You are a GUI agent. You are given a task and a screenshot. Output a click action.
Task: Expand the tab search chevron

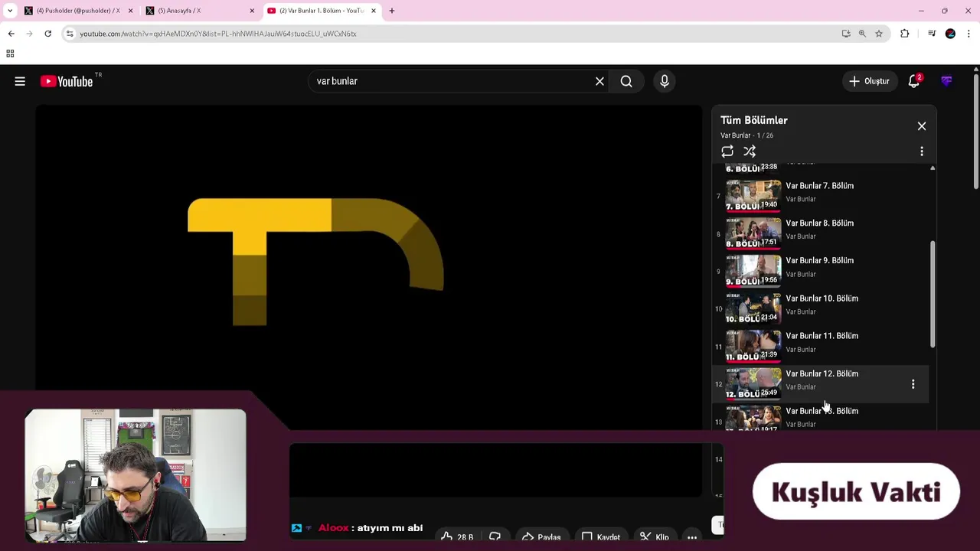tap(10, 11)
